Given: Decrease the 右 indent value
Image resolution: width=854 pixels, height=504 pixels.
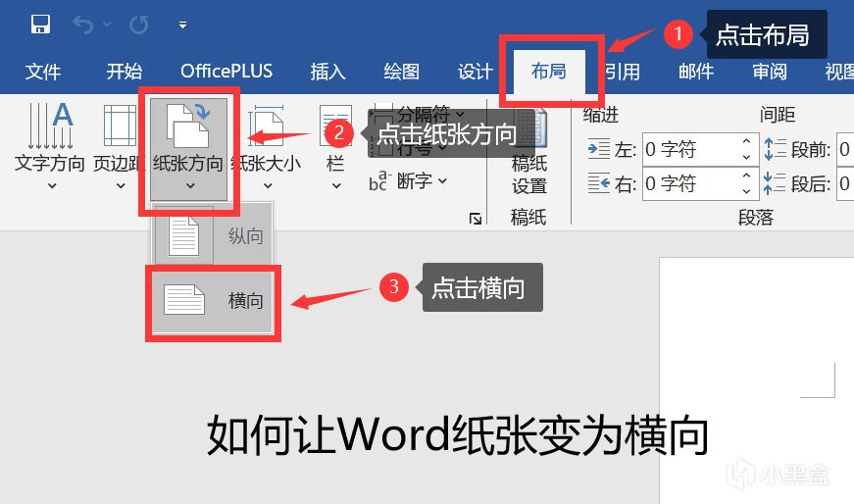Looking at the screenshot, I should point(747,191).
